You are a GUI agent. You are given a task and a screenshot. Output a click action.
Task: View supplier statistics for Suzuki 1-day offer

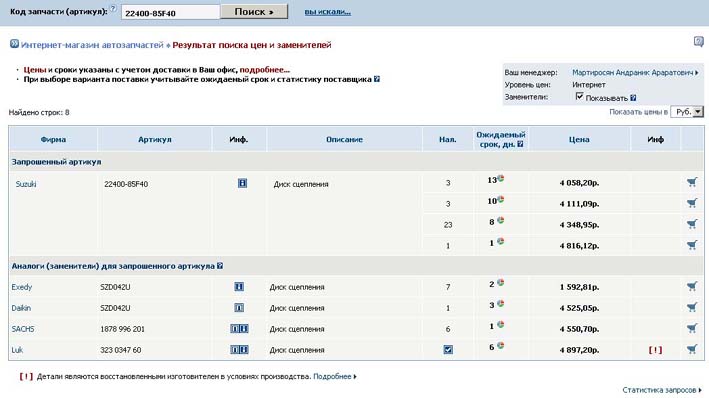501,242
